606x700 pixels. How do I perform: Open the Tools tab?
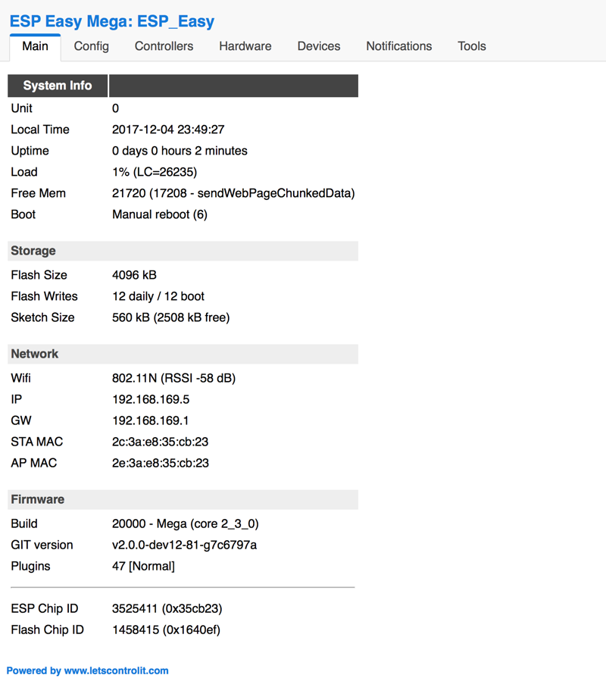click(471, 46)
